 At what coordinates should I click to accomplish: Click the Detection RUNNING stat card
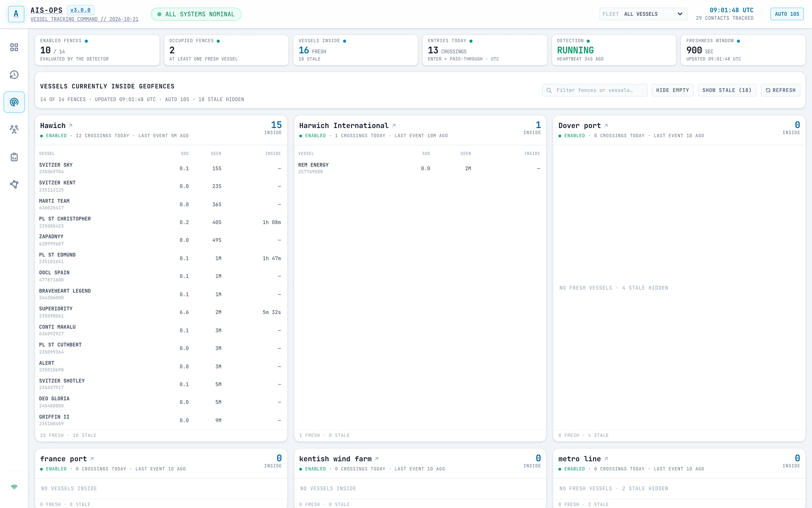coord(614,50)
